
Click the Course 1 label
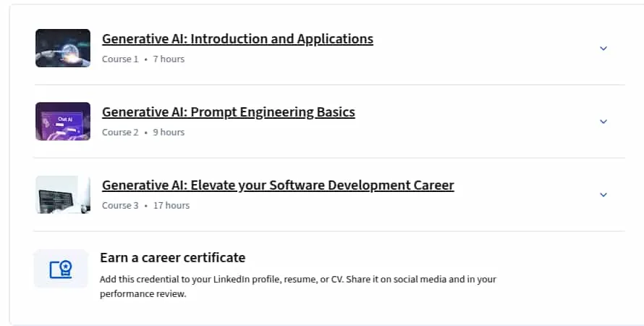(120, 59)
